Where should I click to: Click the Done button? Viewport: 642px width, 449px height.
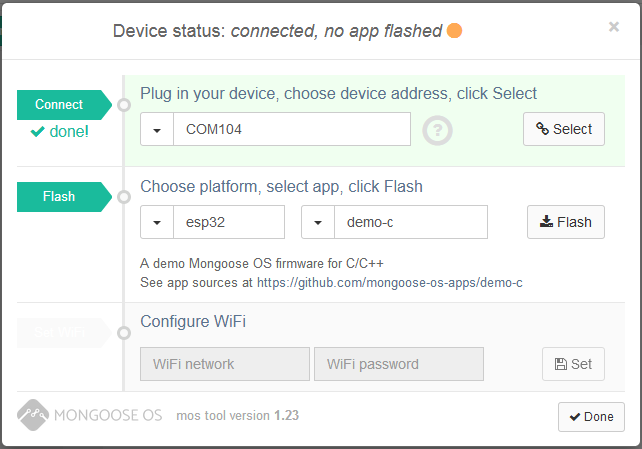tap(591, 416)
